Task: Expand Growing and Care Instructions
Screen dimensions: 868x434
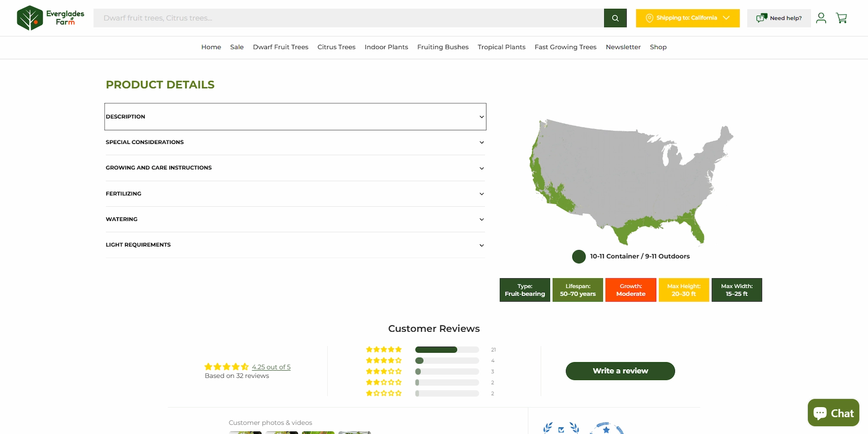Action: point(295,168)
